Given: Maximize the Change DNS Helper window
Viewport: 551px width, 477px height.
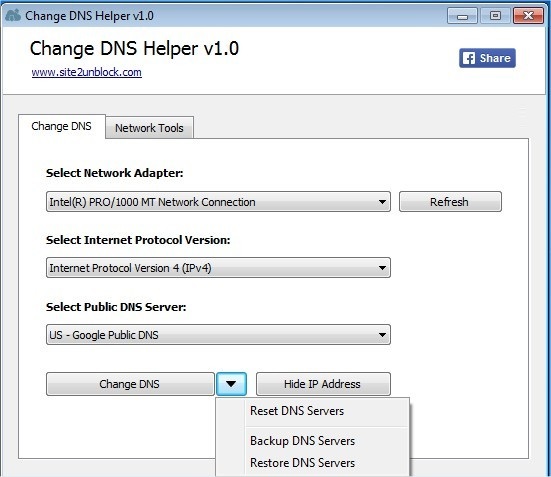Looking at the screenshot, I should click(x=495, y=16).
